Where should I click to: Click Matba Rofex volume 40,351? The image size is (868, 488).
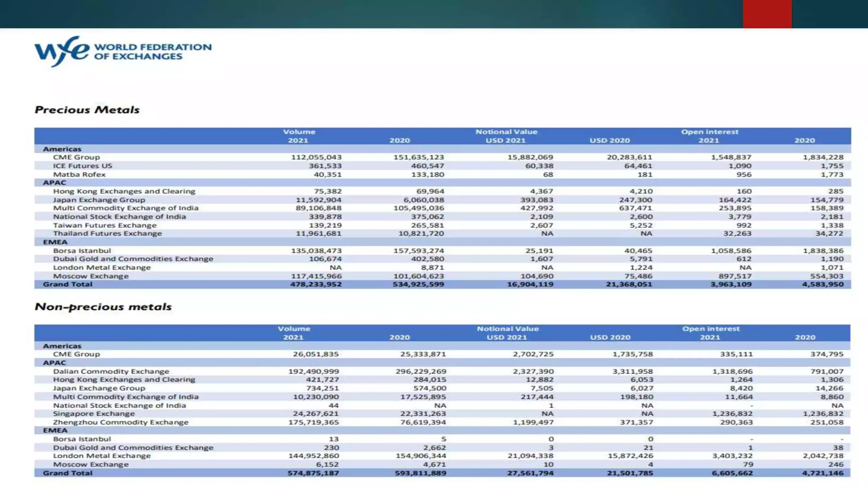328,175
